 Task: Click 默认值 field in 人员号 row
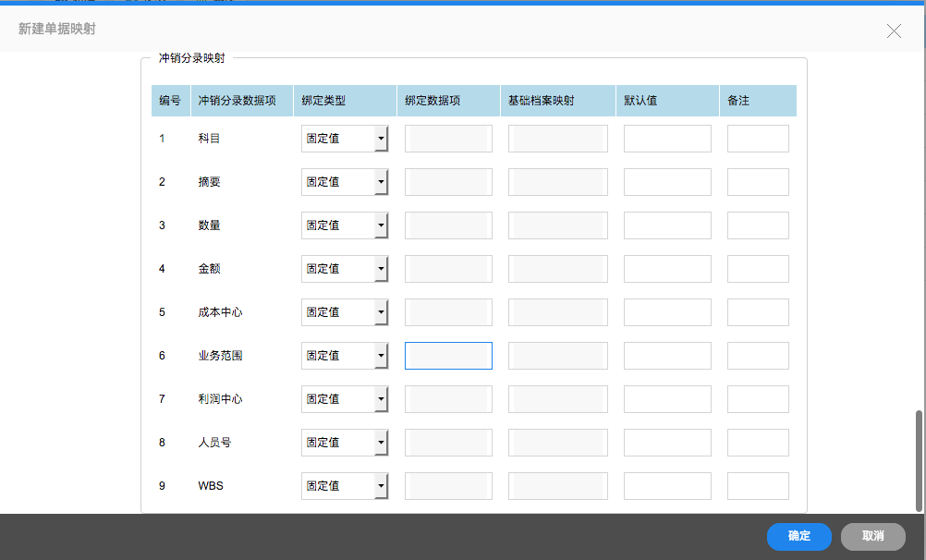coord(667,443)
